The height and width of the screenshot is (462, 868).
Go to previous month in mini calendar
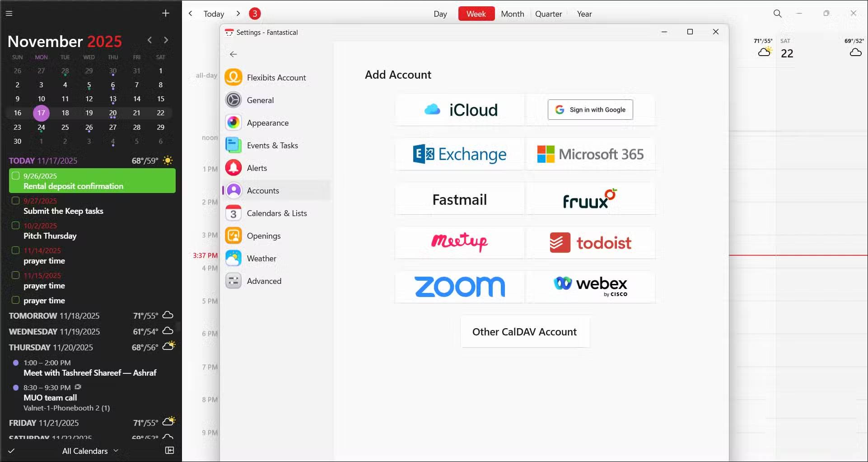pyautogui.click(x=150, y=40)
